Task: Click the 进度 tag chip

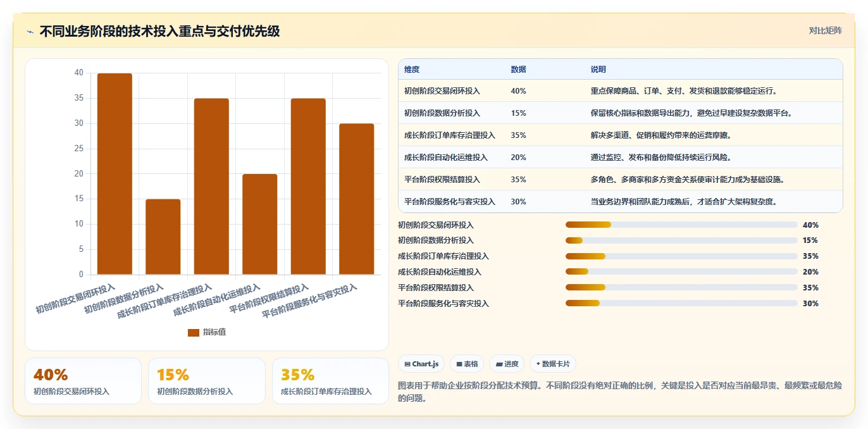Action: pyautogui.click(x=507, y=364)
